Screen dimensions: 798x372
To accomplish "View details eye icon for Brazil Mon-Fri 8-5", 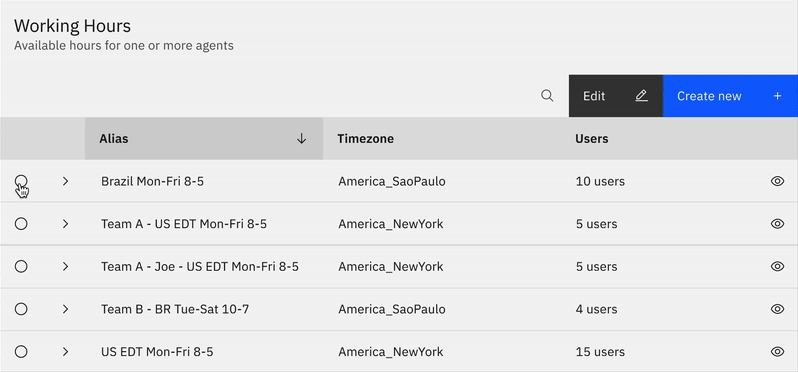I will coord(777,181).
